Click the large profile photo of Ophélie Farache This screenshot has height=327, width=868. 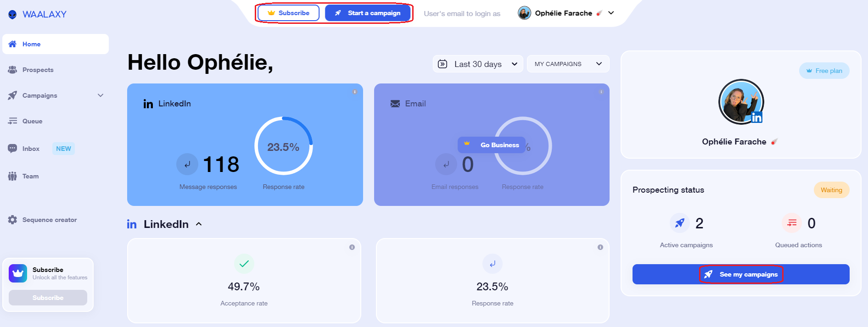coord(741,102)
